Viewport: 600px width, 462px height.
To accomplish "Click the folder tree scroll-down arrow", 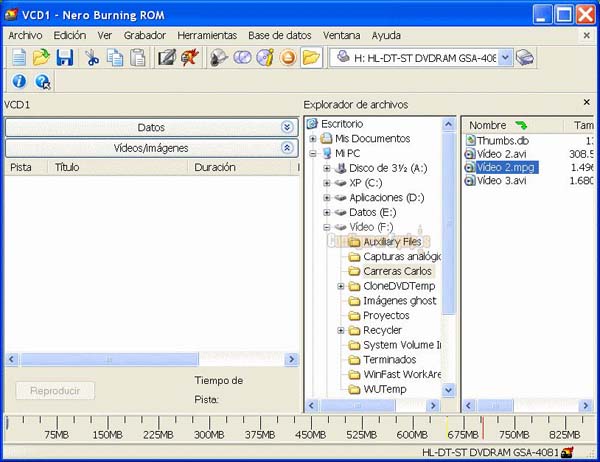I will 448,390.
